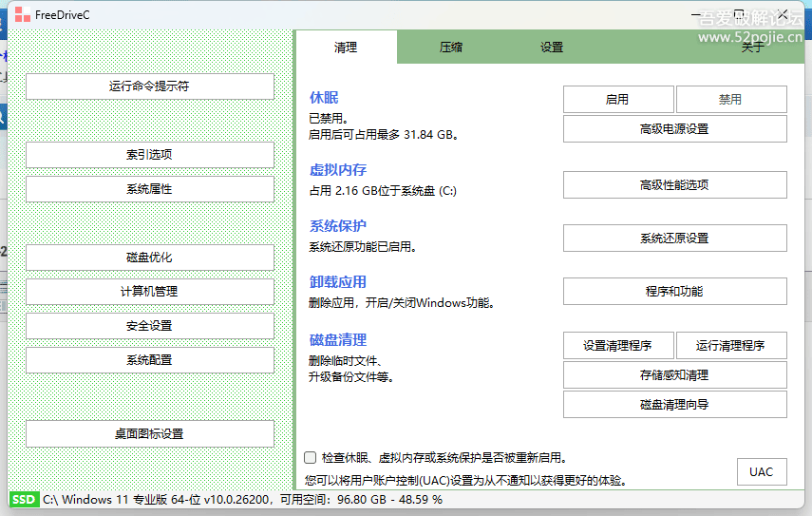Launch 磁盘清理向导
The height and width of the screenshot is (516, 812).
(675, 404)
